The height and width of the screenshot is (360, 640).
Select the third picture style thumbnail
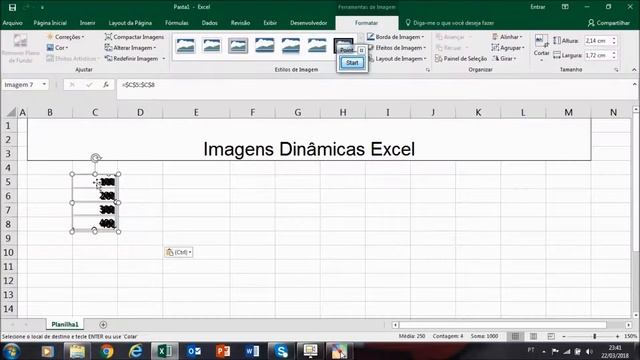coord(238,45)
